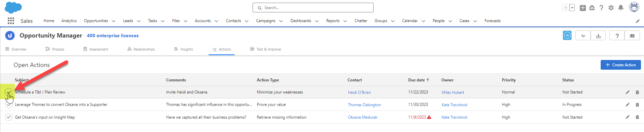This screenshot has height=132, width=644.
Task: Open Salesforce Help question mark in header
Action: pos(601,8)
